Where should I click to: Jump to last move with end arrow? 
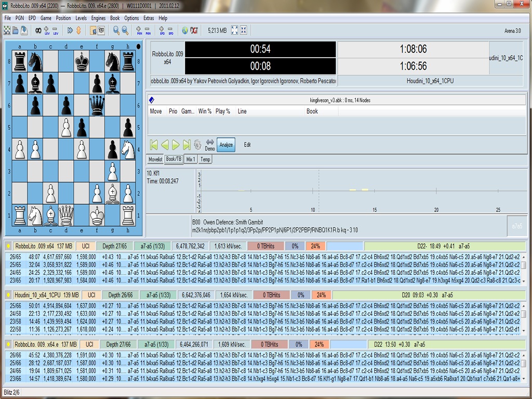click(187, 145)
